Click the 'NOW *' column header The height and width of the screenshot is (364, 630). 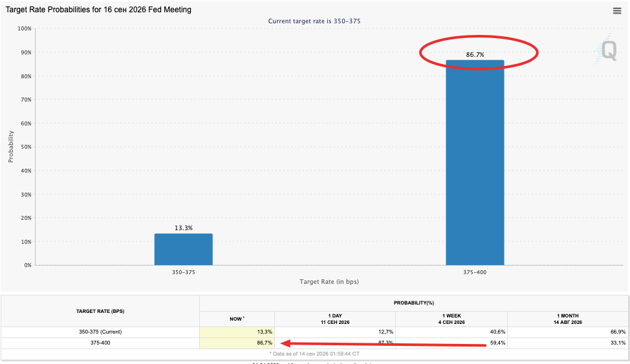click(x=237, y=319)
